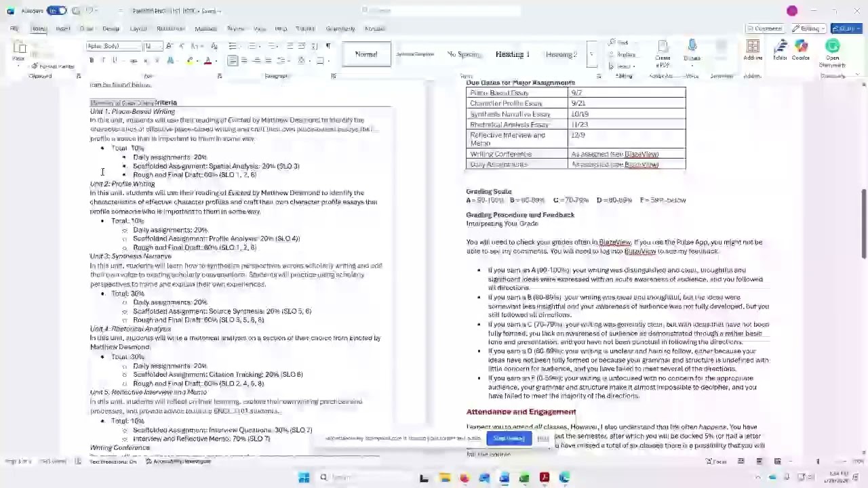Switch to the Layout tab
Image resolution: width=868 pixels, height=488 pixels.
point(138,28)
